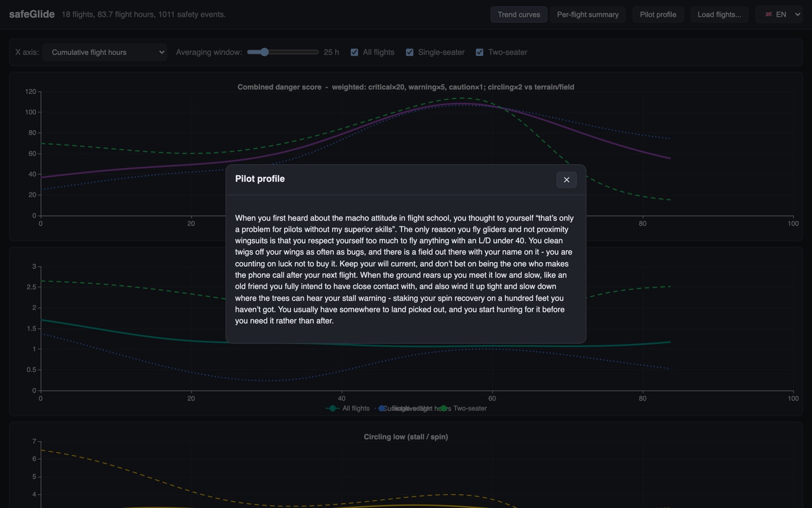Click the Two-seater legend dot icon
The image size is (812, 508).
pyautogui.click(x=444, y=408)
